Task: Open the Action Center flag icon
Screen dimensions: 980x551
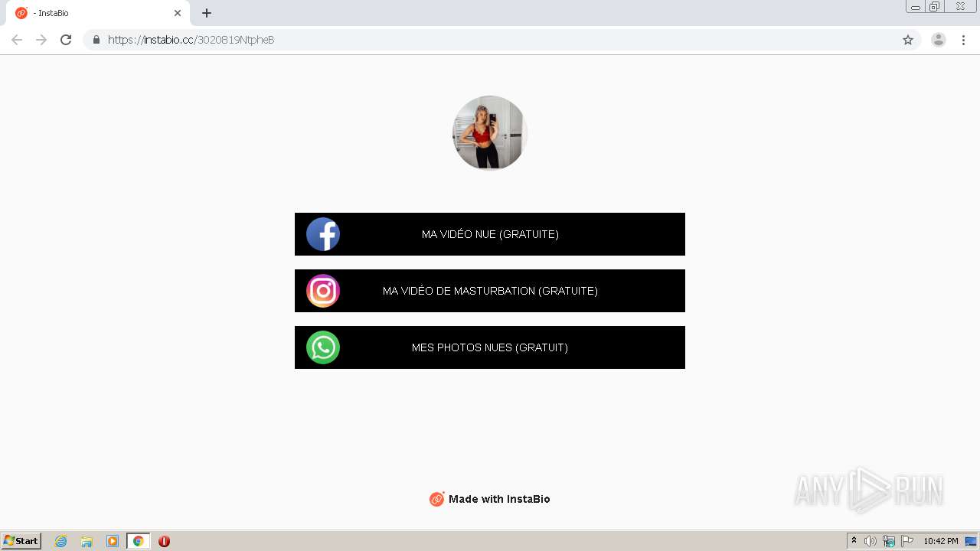Action: [x=907, y=541]
